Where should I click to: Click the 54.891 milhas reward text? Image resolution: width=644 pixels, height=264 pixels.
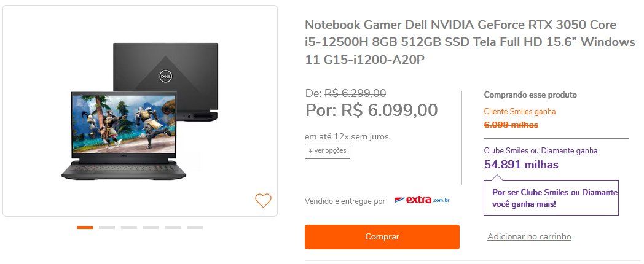click(x=520, y=165)
